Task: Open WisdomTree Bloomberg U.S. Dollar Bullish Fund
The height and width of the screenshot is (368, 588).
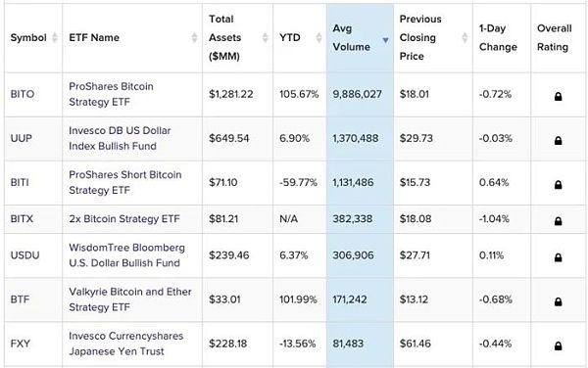Action: coord(126,255)
